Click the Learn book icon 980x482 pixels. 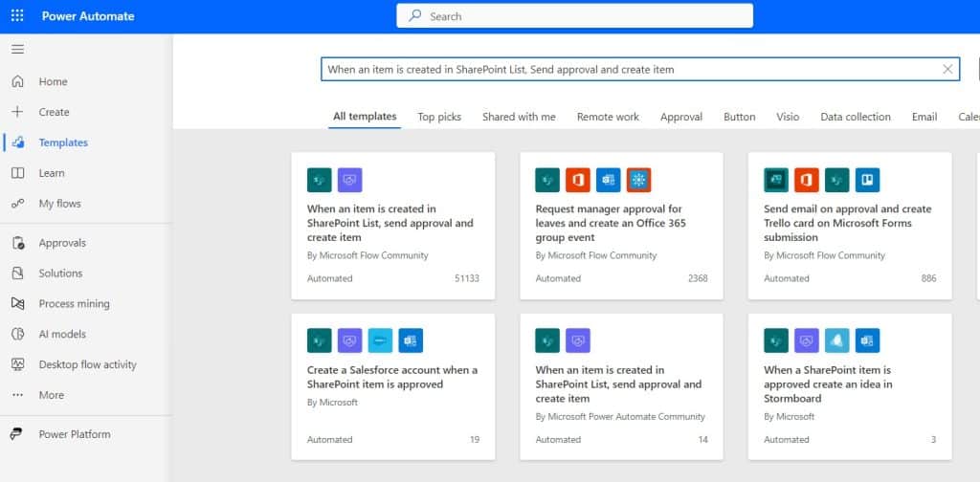click(x=17, y=173)
